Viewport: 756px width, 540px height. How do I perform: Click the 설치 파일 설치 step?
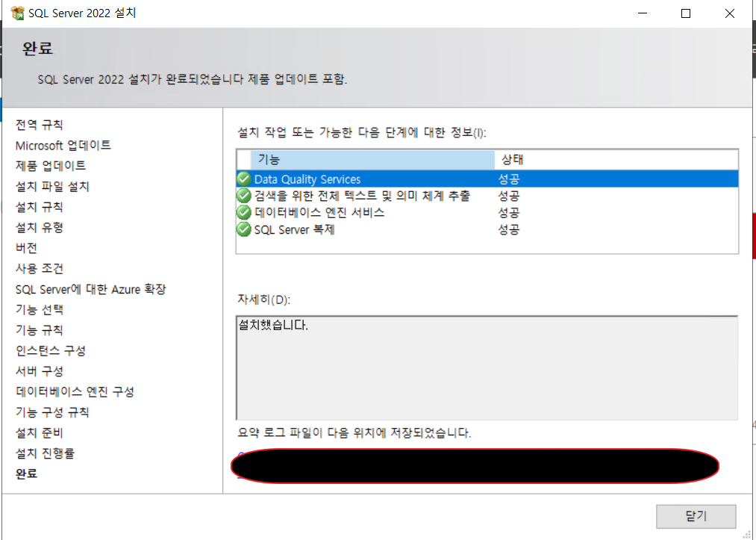[x=52, y=186]
